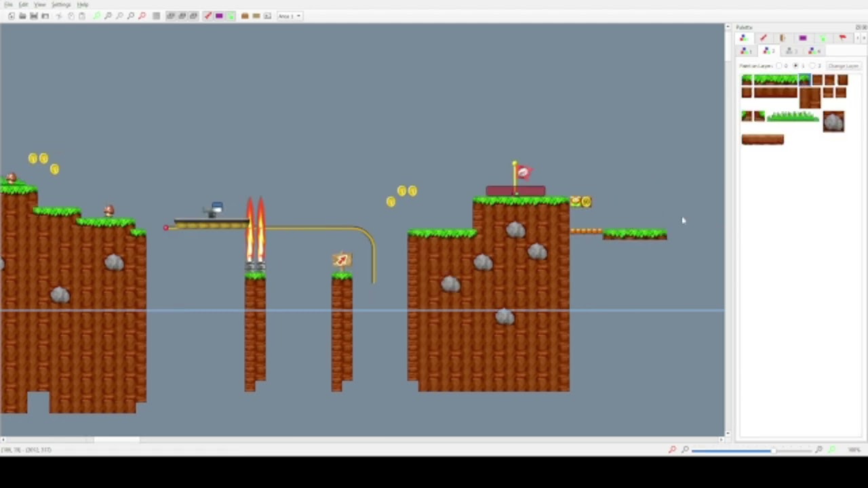Image resolution: width=868 pixels, height=488 pixels.
Task: Click the red zoom magnifier in top toolbar
Action: point(142,16)
